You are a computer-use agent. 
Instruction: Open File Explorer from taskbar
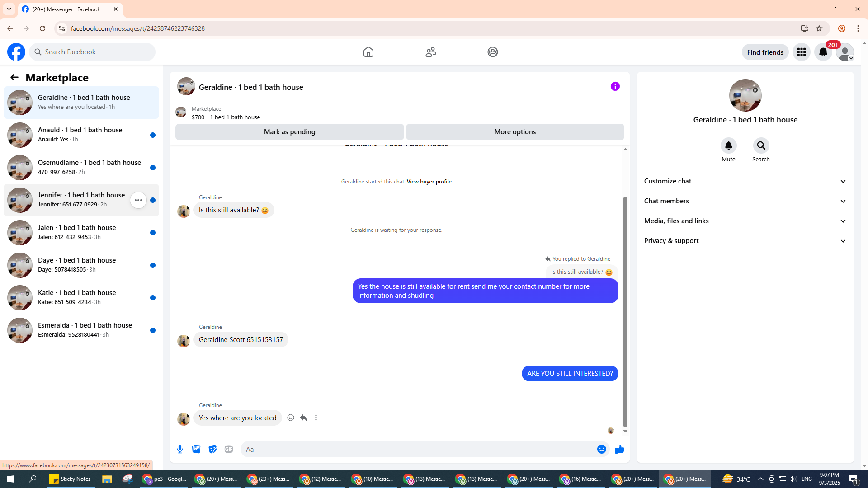click(x=107, y=479)
